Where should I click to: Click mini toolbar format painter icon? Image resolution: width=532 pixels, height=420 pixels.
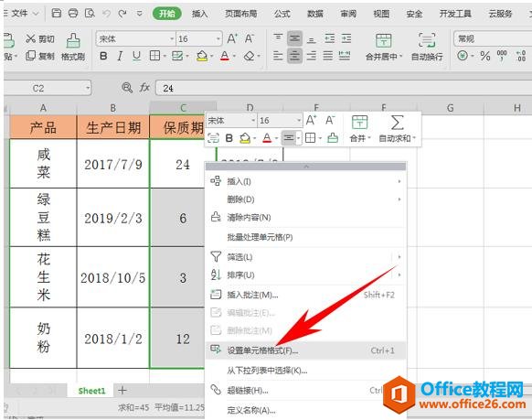pos(332,138)
